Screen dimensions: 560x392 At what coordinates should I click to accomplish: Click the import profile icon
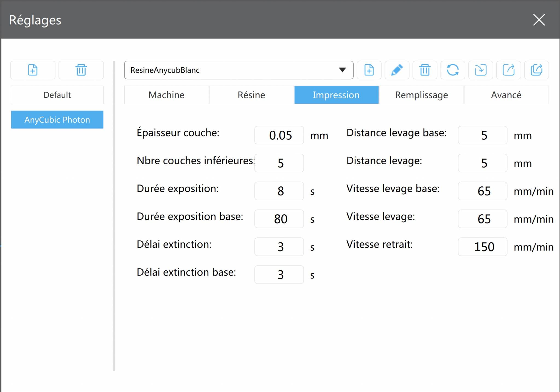(x=480, y=70)
